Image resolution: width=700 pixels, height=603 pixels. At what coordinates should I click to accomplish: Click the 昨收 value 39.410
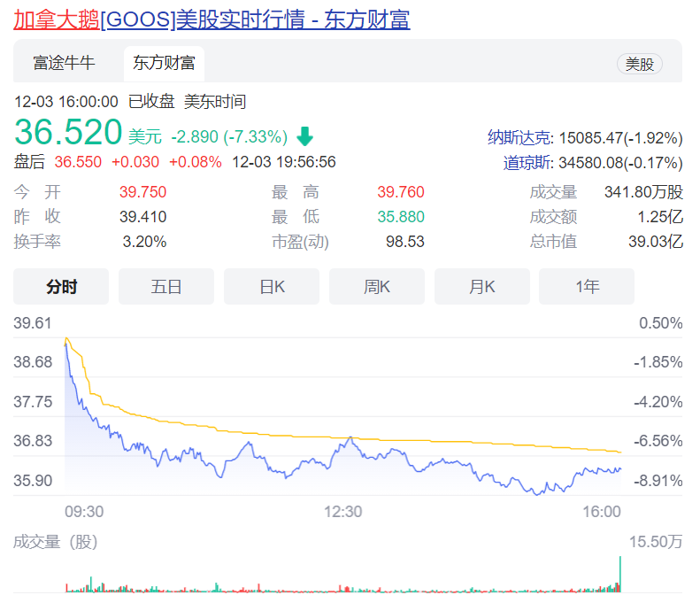(142, 217)
